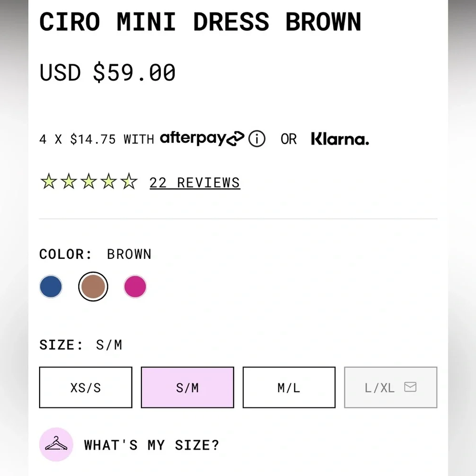476x476 pixels.
Task: Select the XS/S size option
Action: click(x=85, y=387)
